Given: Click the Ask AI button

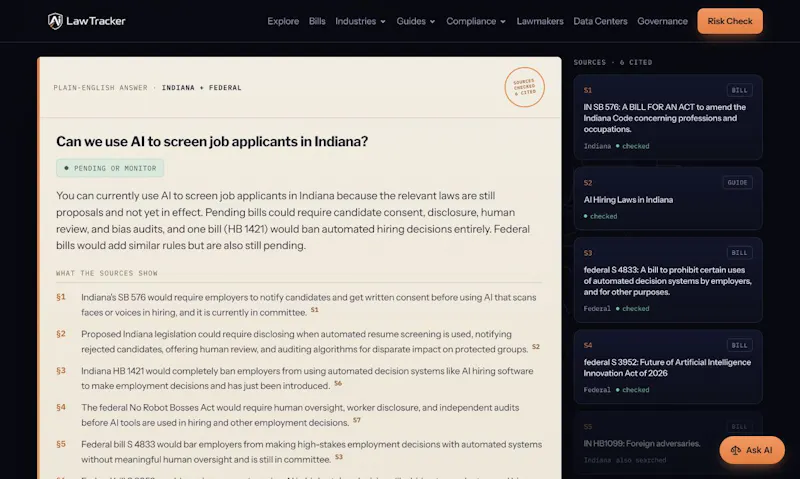Looking at the screenshot, I should tap(752, 450).
